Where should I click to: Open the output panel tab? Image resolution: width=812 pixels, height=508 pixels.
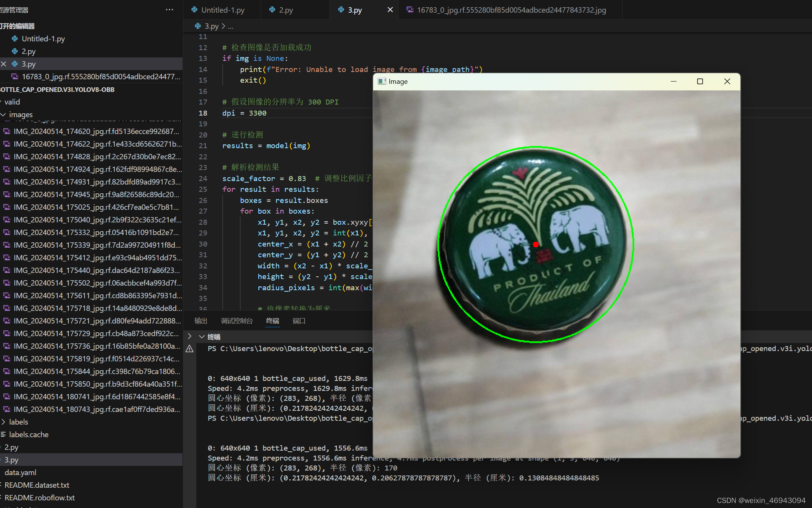tap(201, 321)
